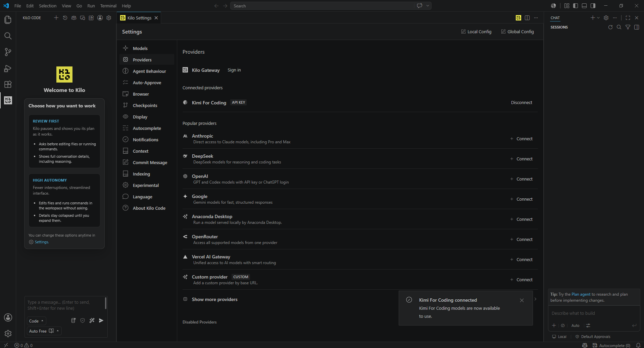
Task: Switch to the Kilo Settings tab
Action: pyautogui.click(x=139, y=18)
